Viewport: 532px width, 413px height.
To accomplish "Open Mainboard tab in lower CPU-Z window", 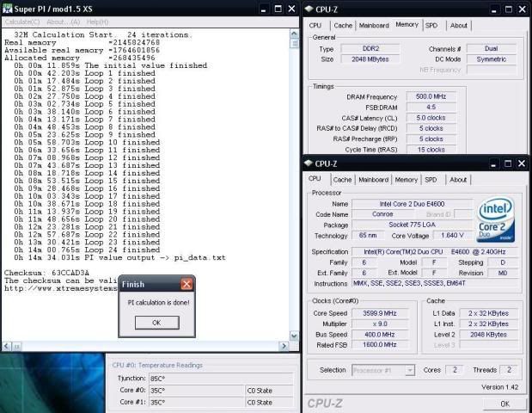I will 373,180.
